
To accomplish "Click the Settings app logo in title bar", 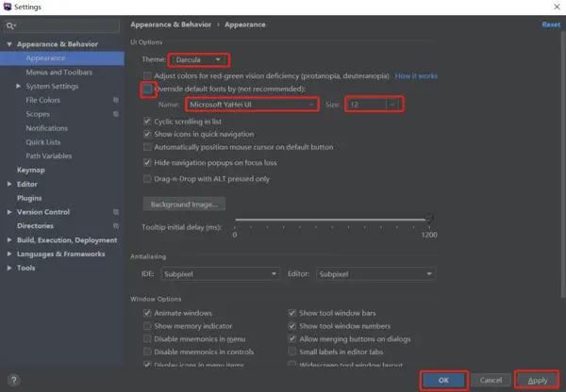I will pyautogui.click(x=8, y=7).
